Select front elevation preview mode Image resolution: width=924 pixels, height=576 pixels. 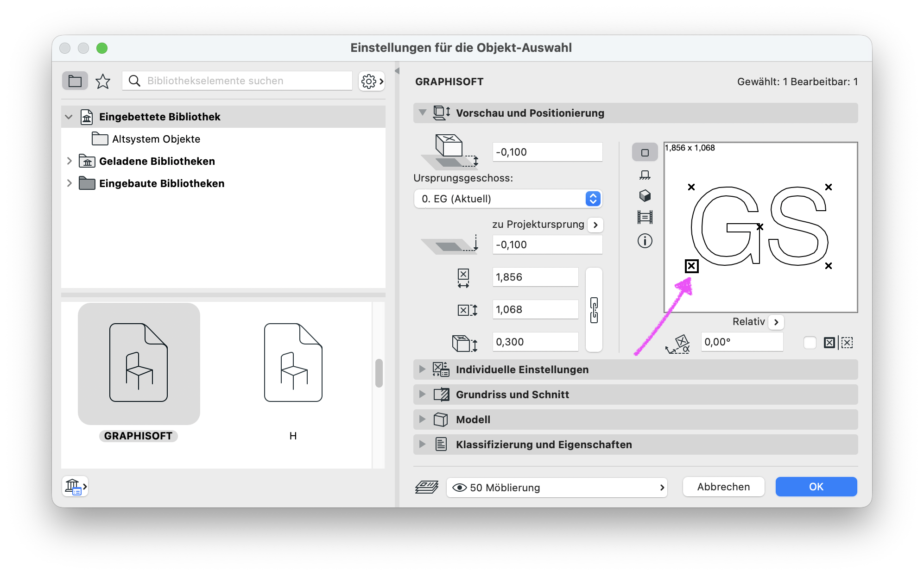click(x=645, y=175)
